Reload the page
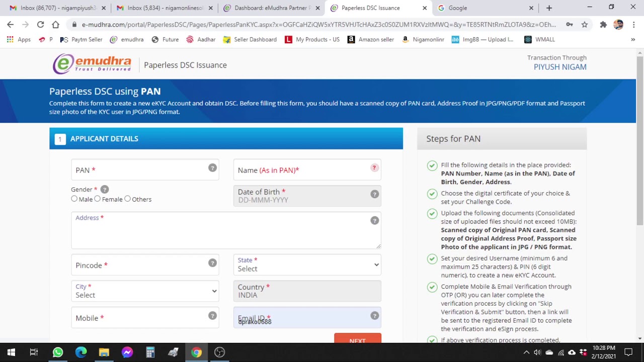The height and width of the screenshot is (362, 644). coord(40,24)
